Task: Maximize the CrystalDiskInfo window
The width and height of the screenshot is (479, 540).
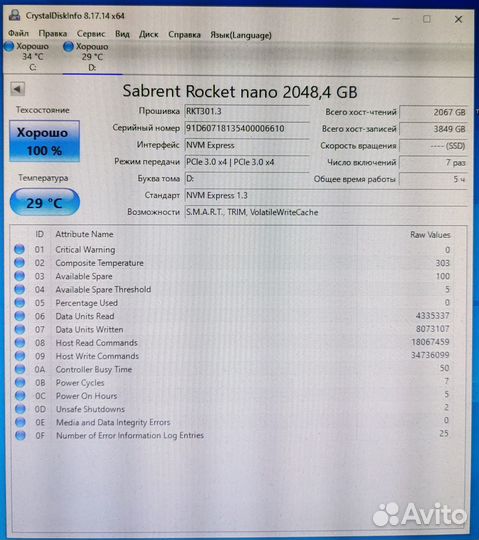Action: [x=427, y=19]
